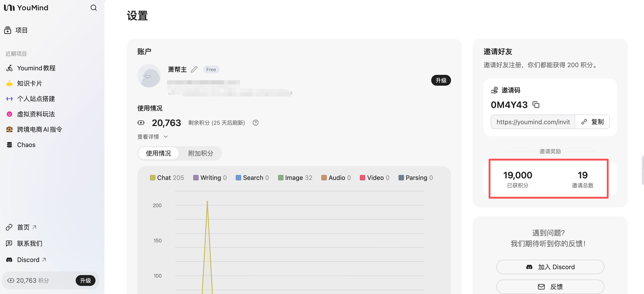
Task: Toggle the Video legend item
Action: (x=374, y=178)
